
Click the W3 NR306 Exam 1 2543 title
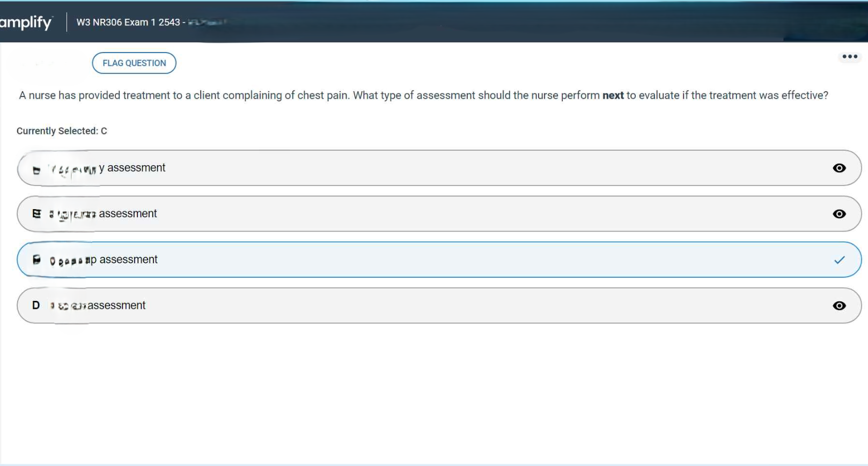point(129,23)
